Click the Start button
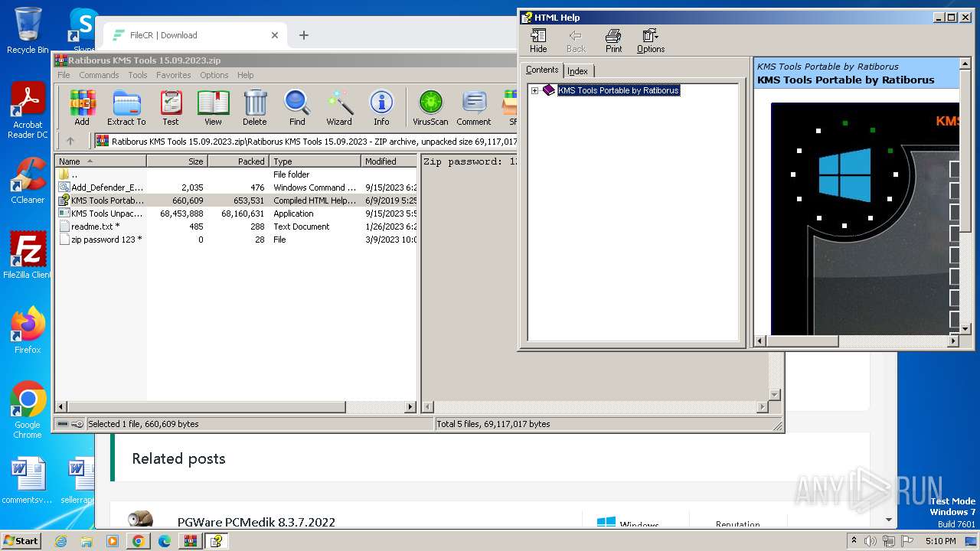The image size is (980, 551). click(21, 540)
